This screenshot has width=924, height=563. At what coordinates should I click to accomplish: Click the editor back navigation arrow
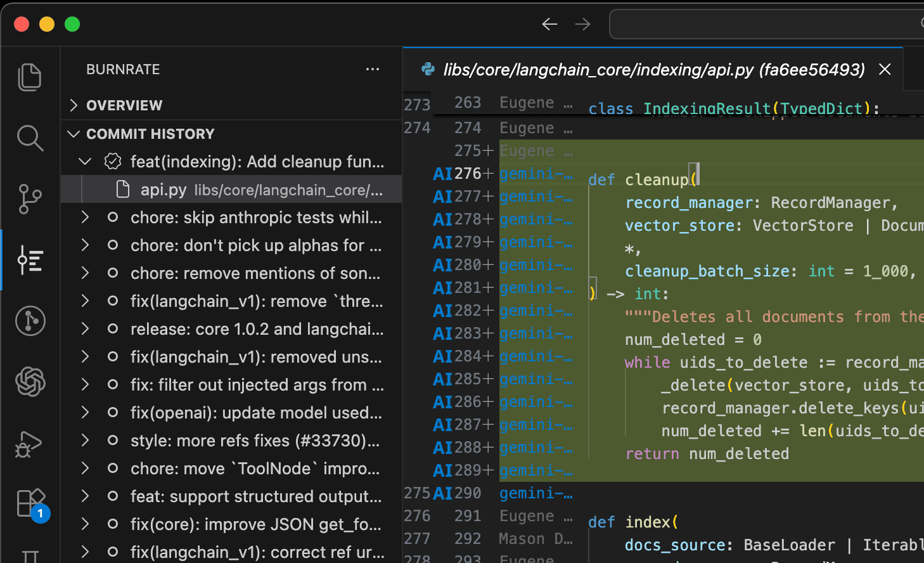tap(549, 23)
